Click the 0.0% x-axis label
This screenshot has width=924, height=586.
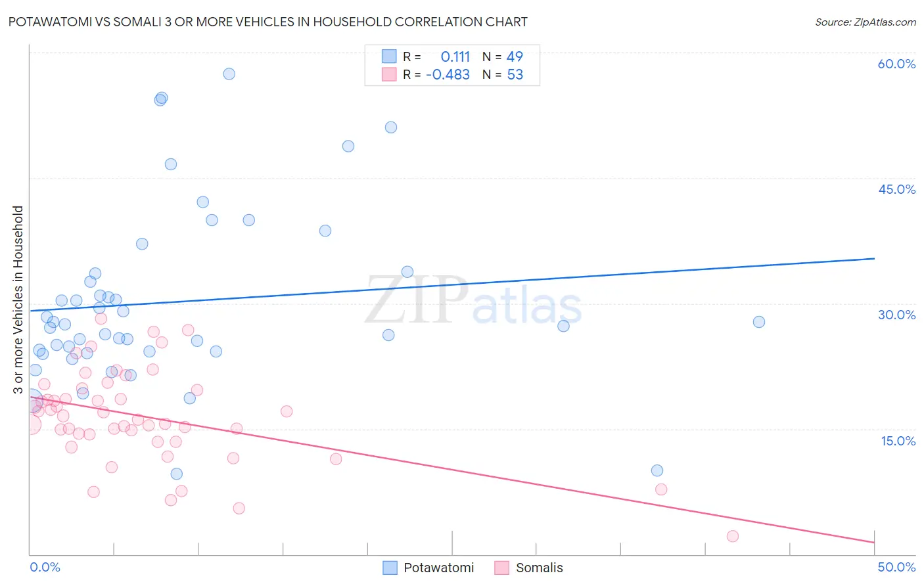[x=45, y=567]
